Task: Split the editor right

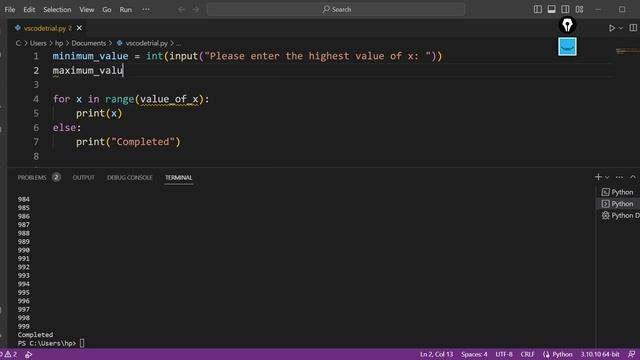Action: coord(633,28)
